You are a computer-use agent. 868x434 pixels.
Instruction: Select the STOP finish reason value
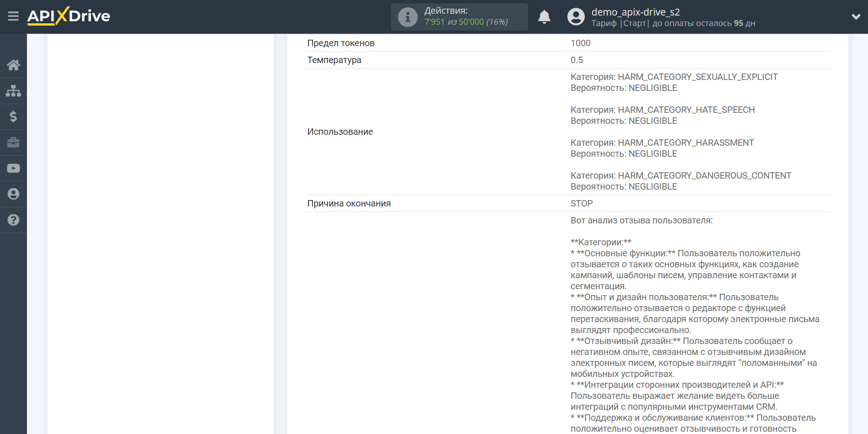pos(582,203)
